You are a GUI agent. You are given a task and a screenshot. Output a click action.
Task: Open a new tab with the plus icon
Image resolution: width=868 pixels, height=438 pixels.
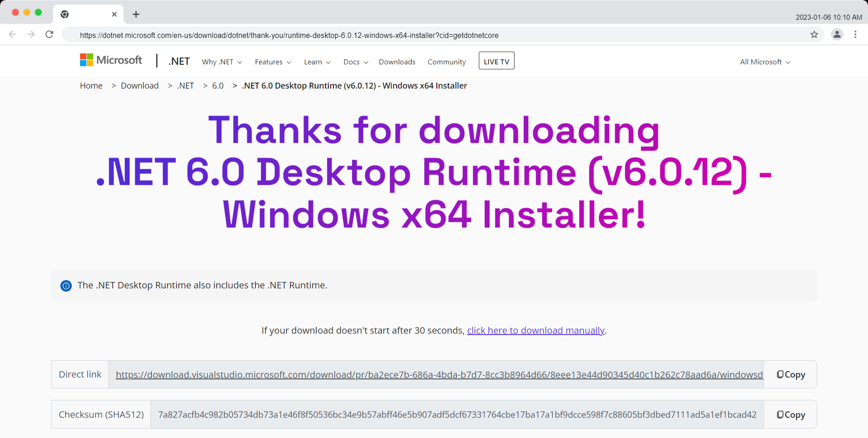click(x=136, y=14)
